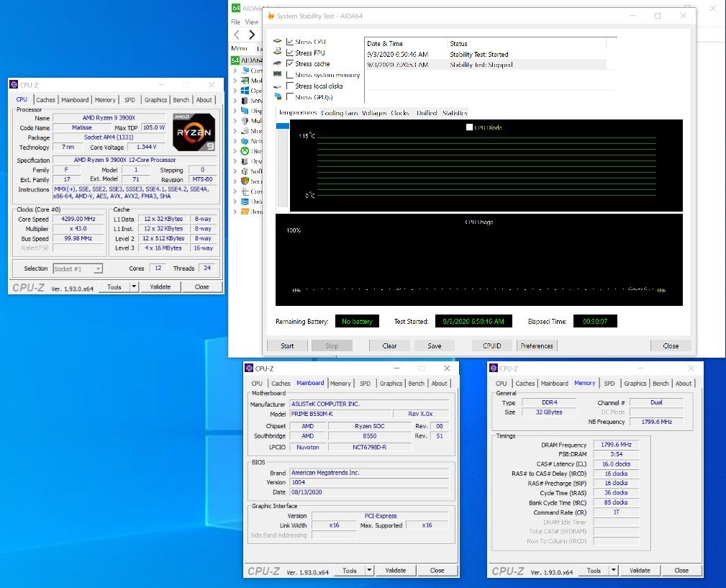Open Tools dropdown arrow in CPU-Z CPU window
The image size is (726, 588).
pyautogui.click(x=134, y=286)
